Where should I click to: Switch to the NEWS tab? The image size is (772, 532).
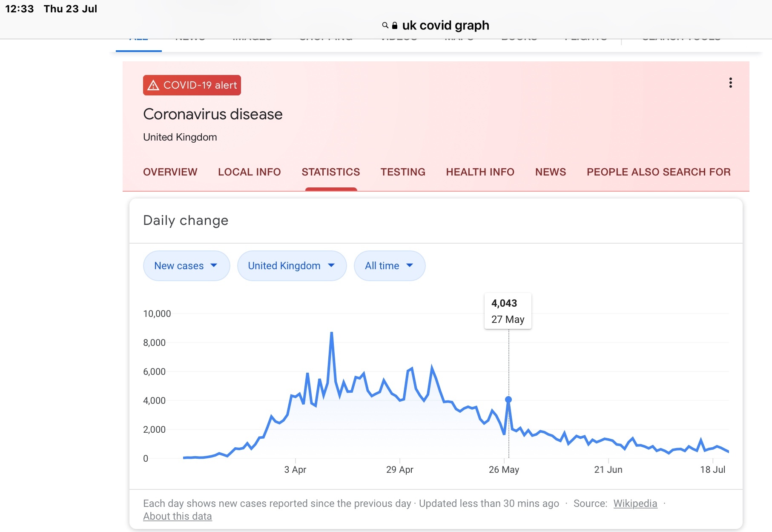(550, 172)
